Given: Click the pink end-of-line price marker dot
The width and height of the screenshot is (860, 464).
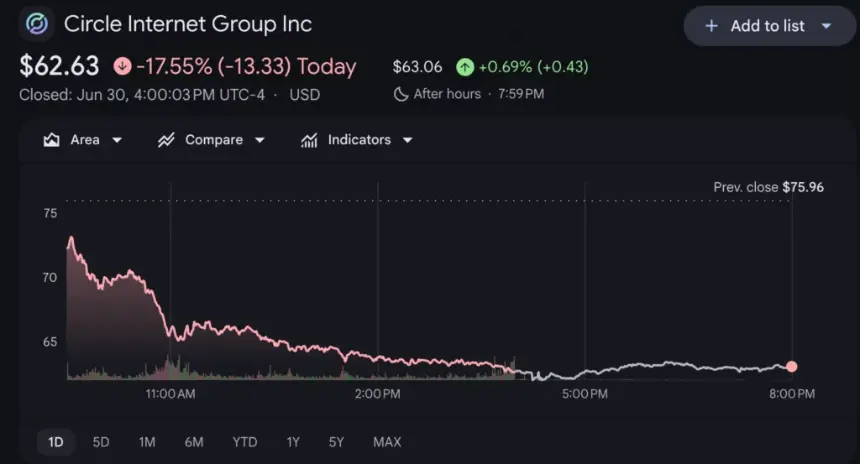Looking at the screenshot, I should tap(791, 366).
